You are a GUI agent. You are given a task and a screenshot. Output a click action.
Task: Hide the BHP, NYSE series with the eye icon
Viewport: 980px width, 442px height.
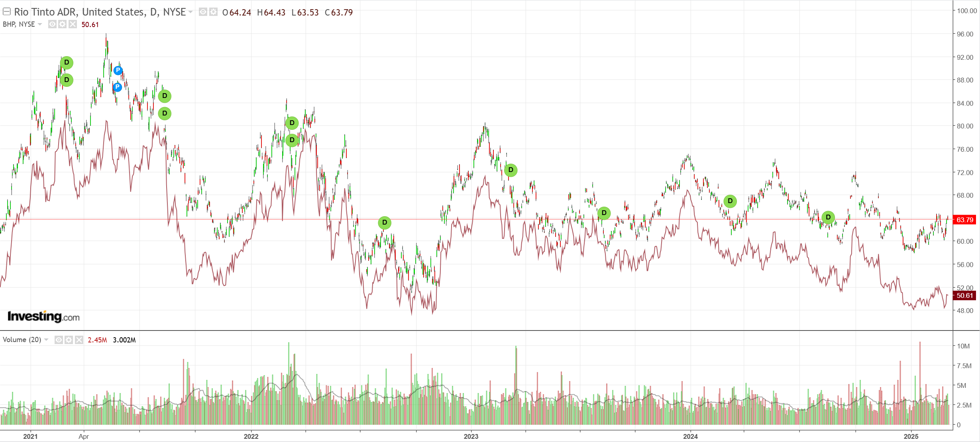coord(52,24)
